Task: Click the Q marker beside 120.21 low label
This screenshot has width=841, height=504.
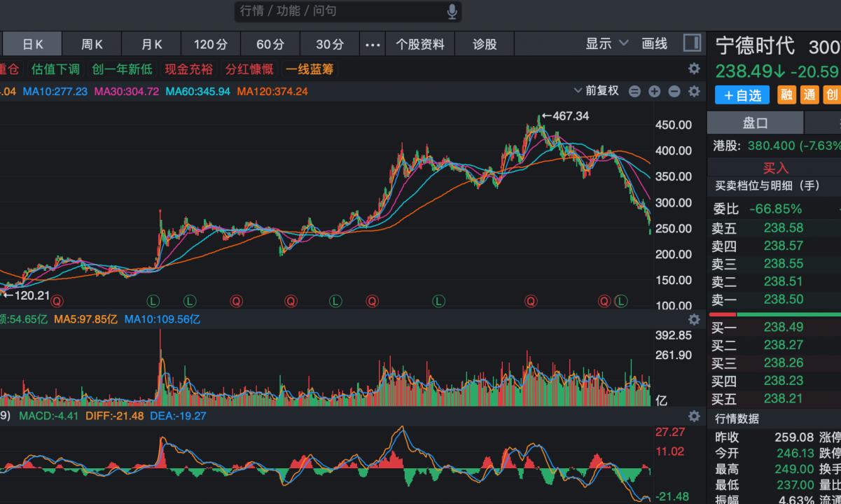Action: coord(57,301)
